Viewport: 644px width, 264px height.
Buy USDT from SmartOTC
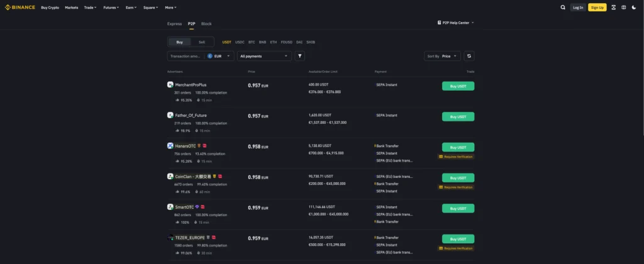coord(458,208)
